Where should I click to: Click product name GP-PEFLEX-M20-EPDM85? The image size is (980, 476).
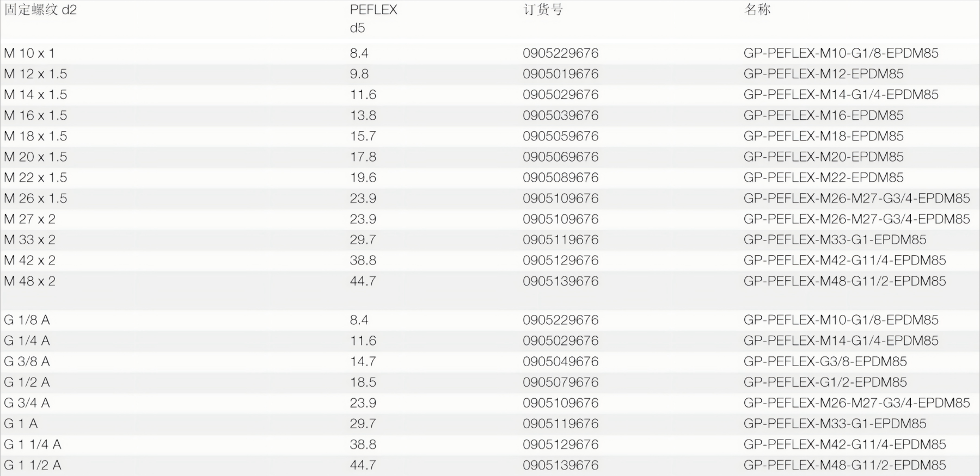pyautogui.click(x=823, y=157)
